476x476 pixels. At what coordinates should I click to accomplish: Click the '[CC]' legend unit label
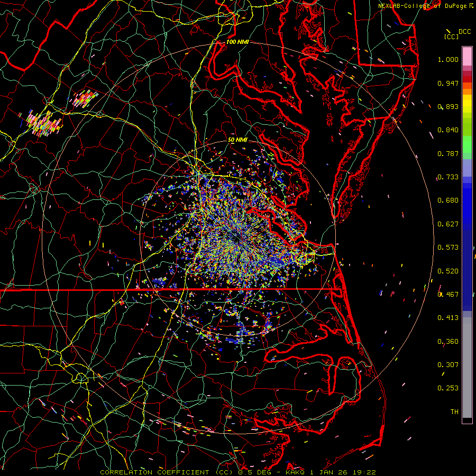click(x=452, y=36)
